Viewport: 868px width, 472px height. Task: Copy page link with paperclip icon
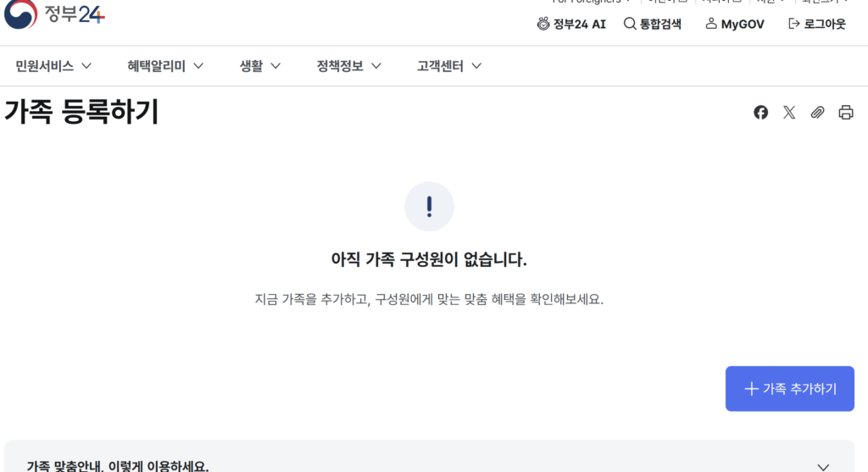(817, 113)
